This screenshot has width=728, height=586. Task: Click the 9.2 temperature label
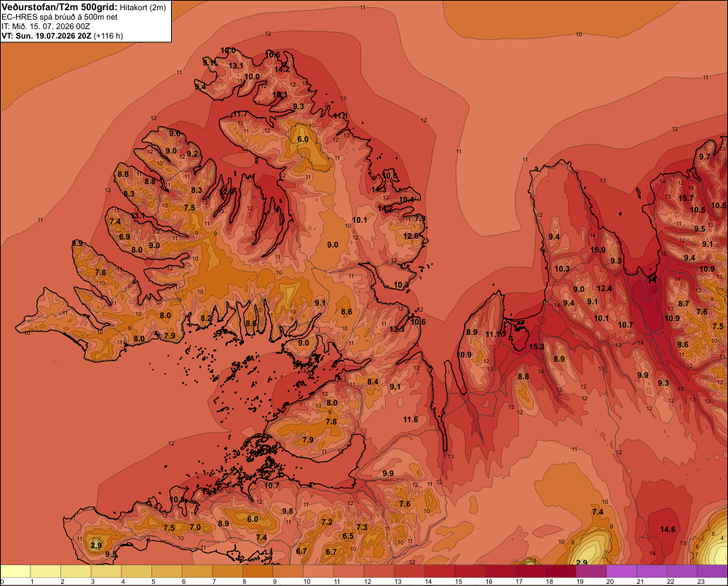[x=192, y=154]
